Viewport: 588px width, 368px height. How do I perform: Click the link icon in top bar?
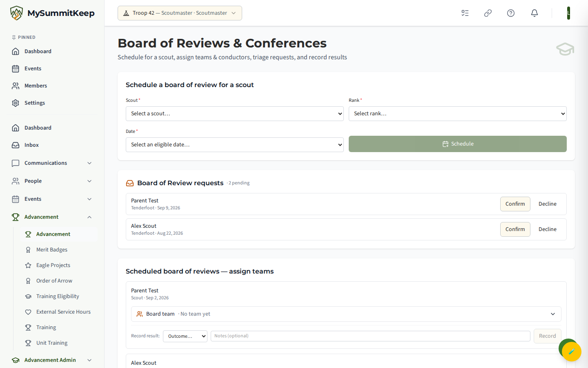(x=488, y=13)
